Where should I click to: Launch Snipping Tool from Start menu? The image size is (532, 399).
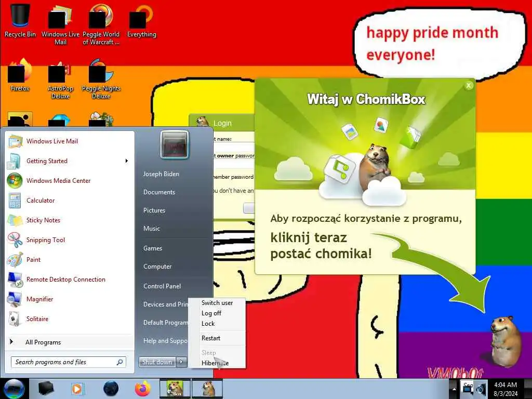click(x=70, y=240)
